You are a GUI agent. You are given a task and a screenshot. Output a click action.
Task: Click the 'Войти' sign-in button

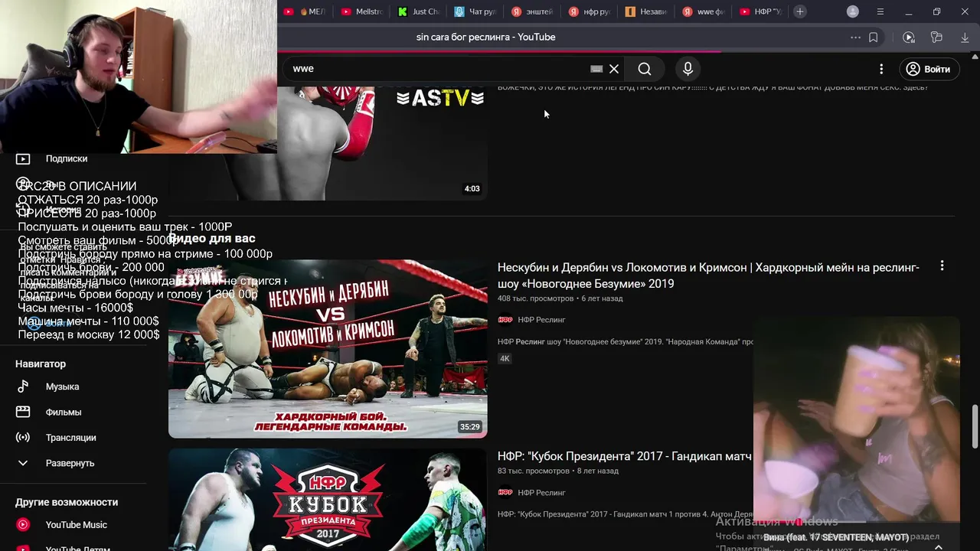click(928, 69)
